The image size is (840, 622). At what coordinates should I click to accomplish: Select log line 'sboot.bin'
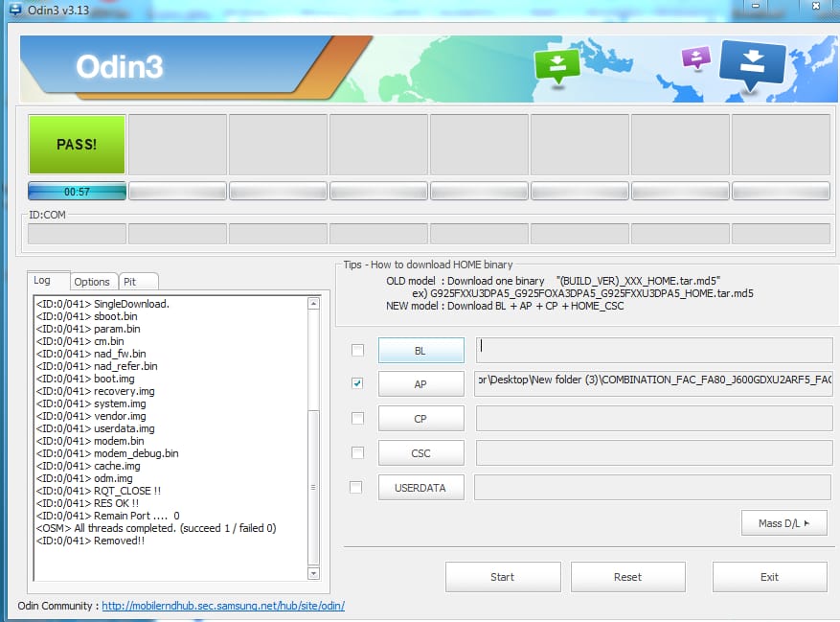(x=87, y=316)
